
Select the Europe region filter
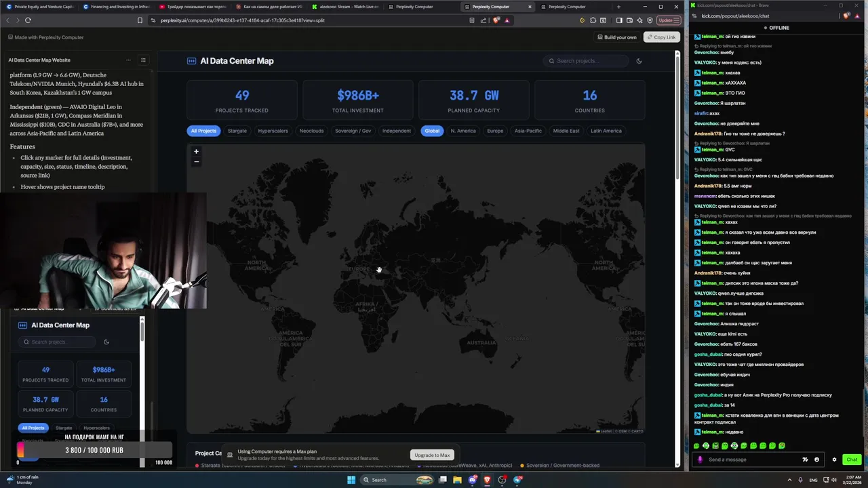click(x=495, y=131)
